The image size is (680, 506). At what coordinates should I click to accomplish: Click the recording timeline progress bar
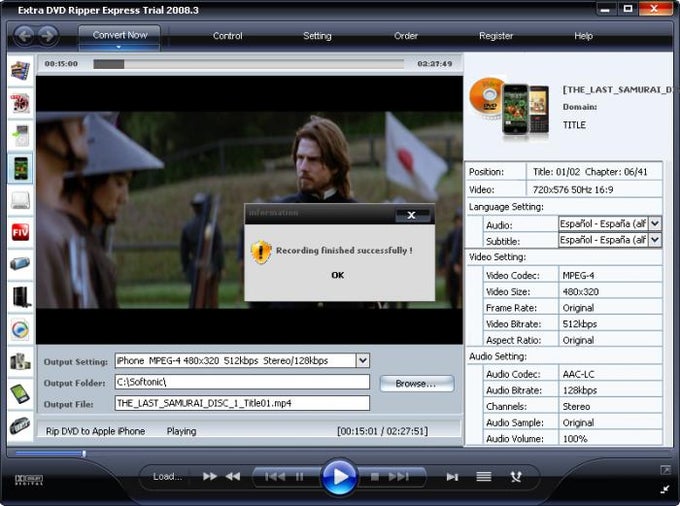(249, 64)
